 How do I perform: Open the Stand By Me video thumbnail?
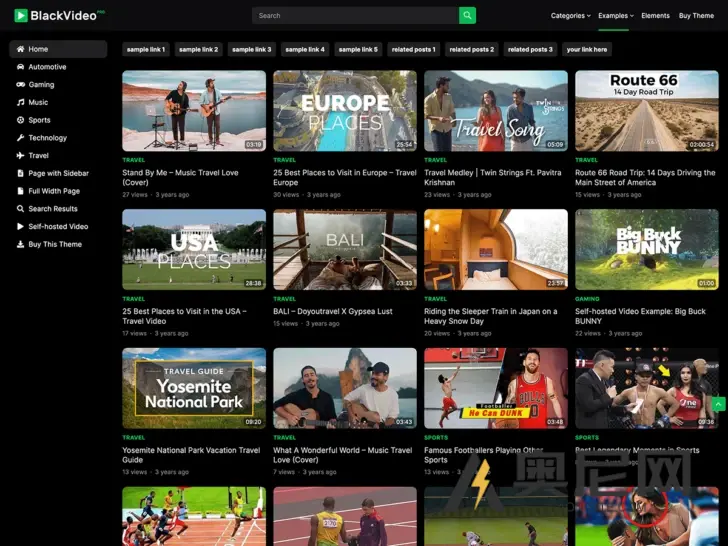coord(194,110)
